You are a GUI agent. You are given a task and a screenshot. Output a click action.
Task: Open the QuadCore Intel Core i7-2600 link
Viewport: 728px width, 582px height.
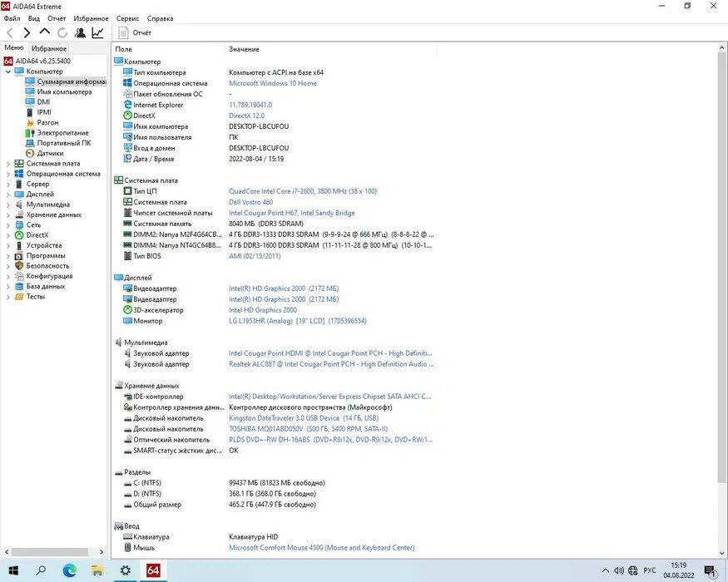click(x=303, y=191)
